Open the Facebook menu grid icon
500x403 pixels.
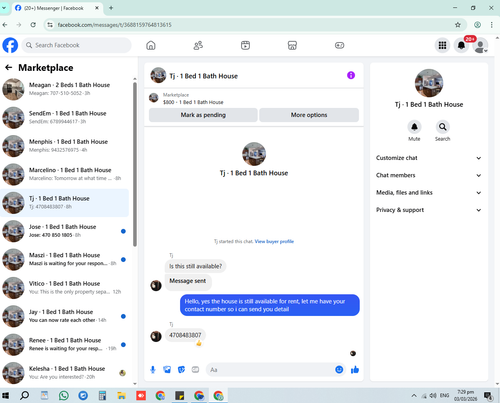tap(442, 45)
